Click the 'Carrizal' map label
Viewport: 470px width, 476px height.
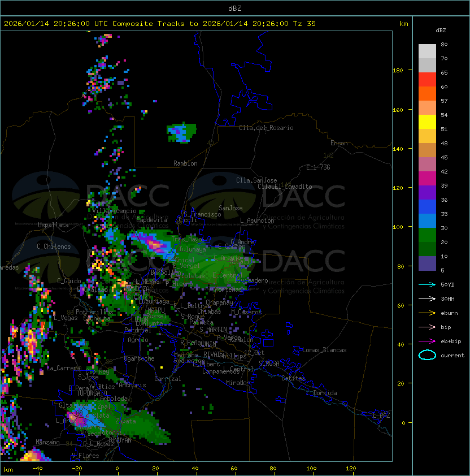[168, 379]
